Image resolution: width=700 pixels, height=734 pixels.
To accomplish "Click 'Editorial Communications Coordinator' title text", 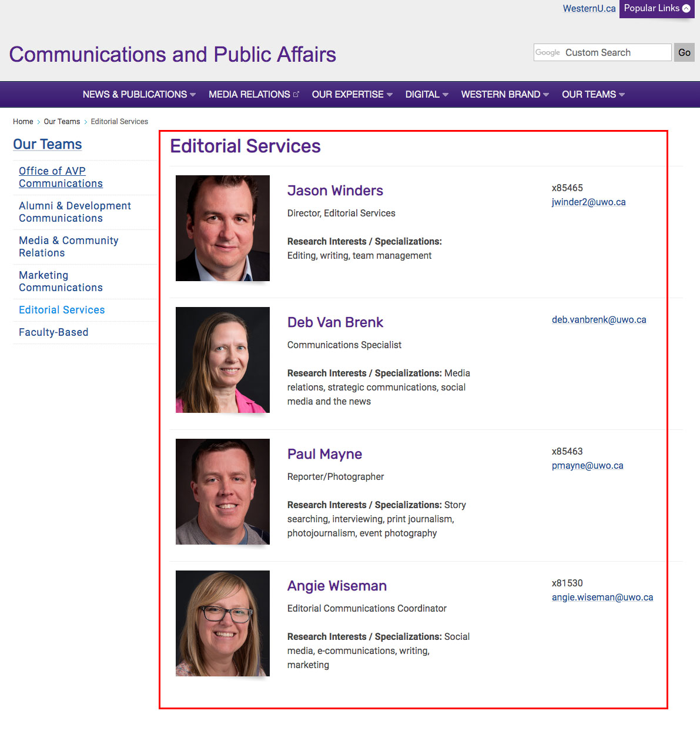I will pos(367,608).
